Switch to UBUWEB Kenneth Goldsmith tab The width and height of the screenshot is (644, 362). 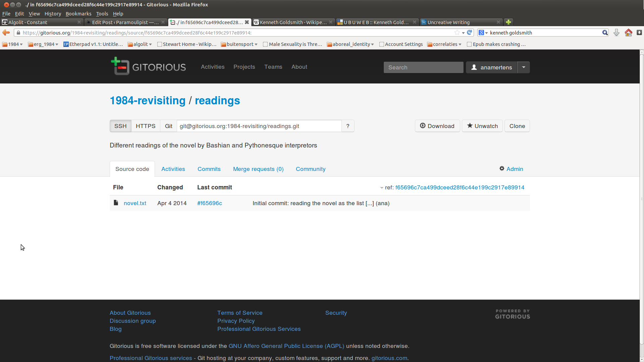[x=377, y=22]
